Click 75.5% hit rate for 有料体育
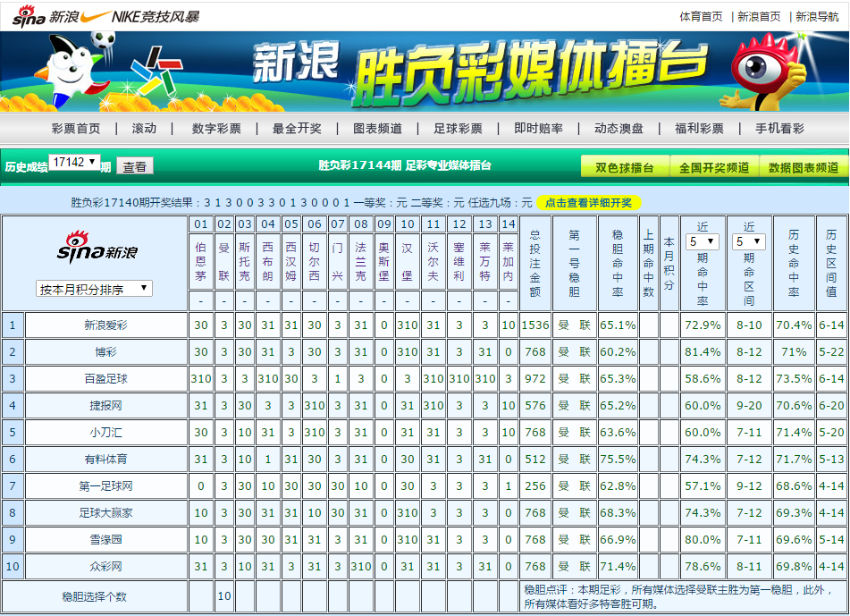 [x=618, y=460]
